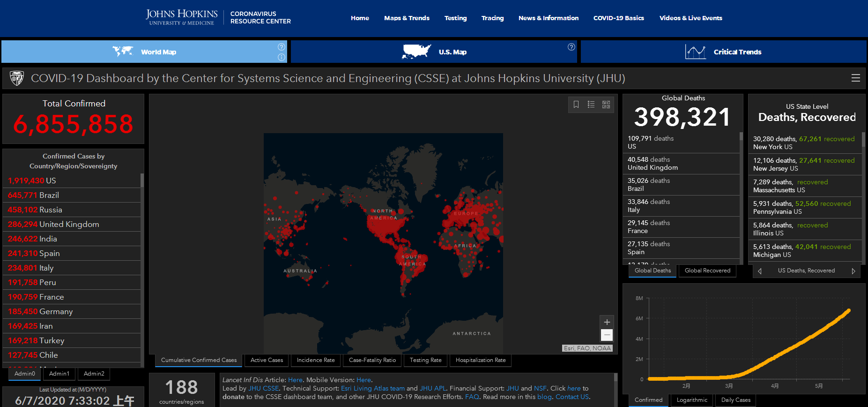This screenshot has width=868, height=407.
Task: Click the World Map info icon
Action: (x=282, y=57)
